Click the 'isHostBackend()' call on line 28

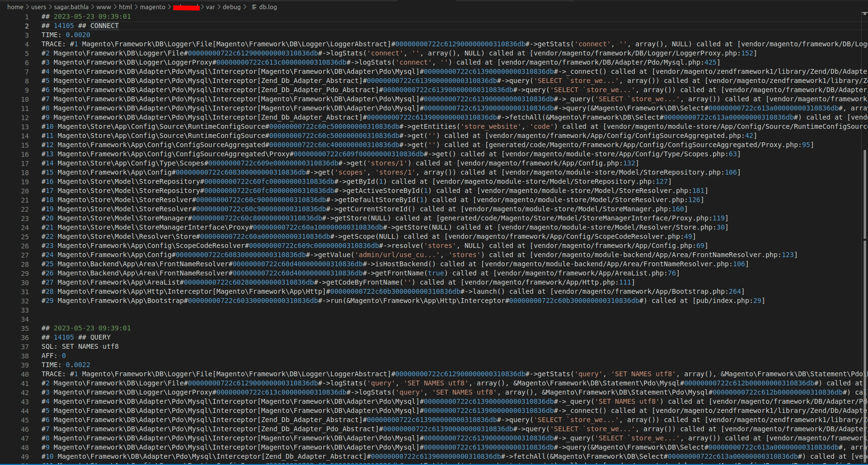(x=405, y=264)
